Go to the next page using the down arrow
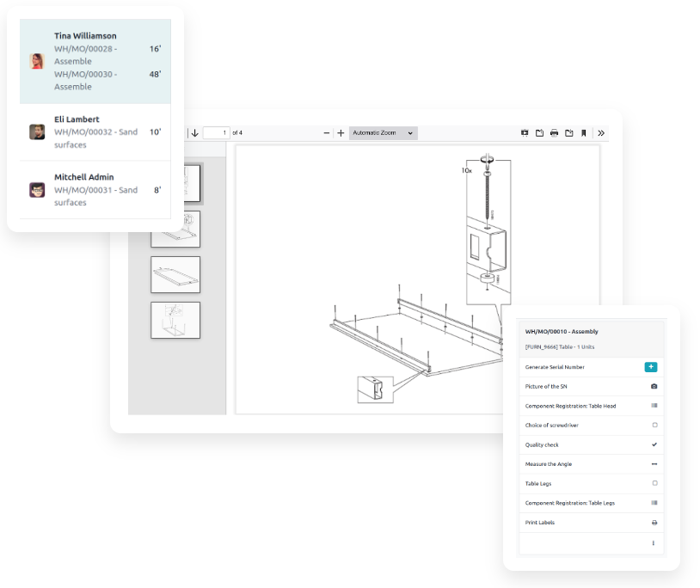 click(195, 133)
